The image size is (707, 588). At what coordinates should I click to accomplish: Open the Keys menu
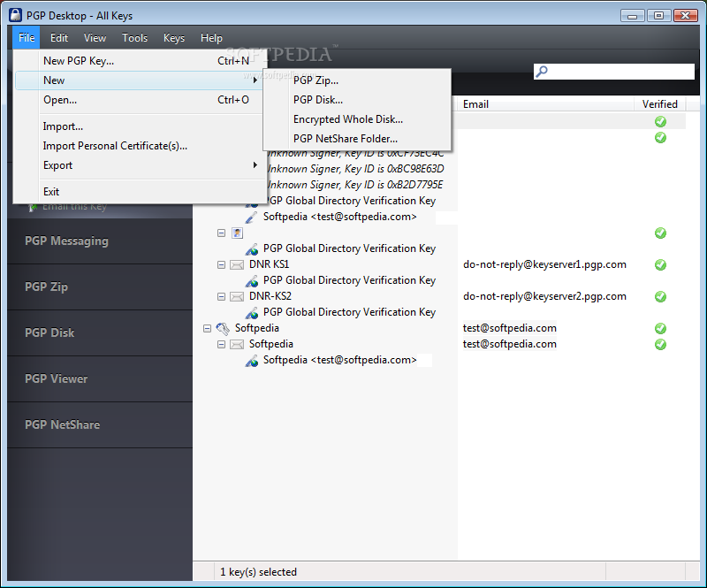click(174, 38)
